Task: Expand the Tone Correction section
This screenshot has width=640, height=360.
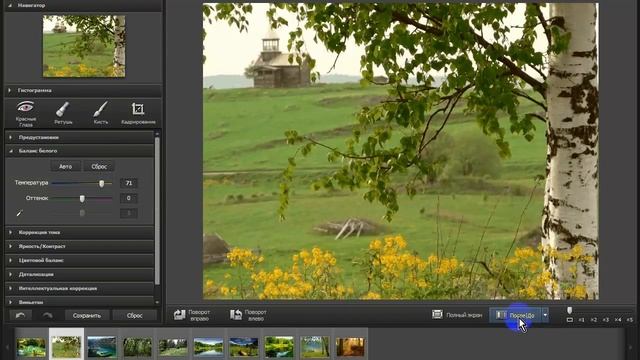Action: [x=80, y=232]
